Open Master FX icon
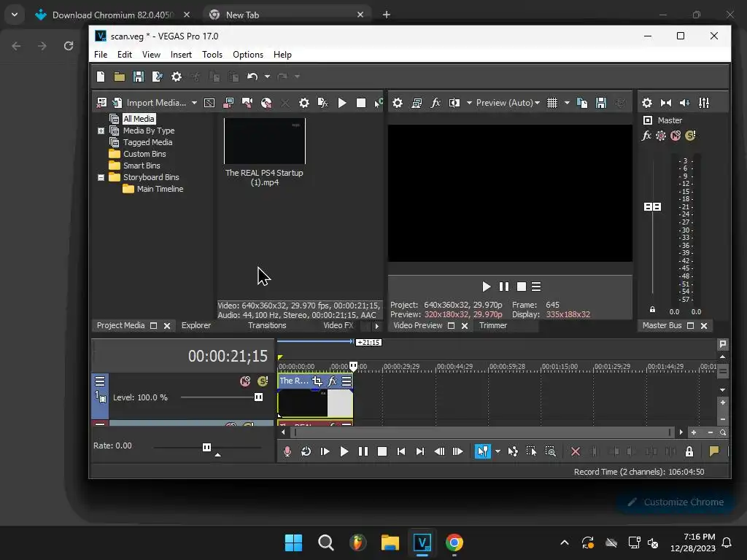 click(646, 136)
